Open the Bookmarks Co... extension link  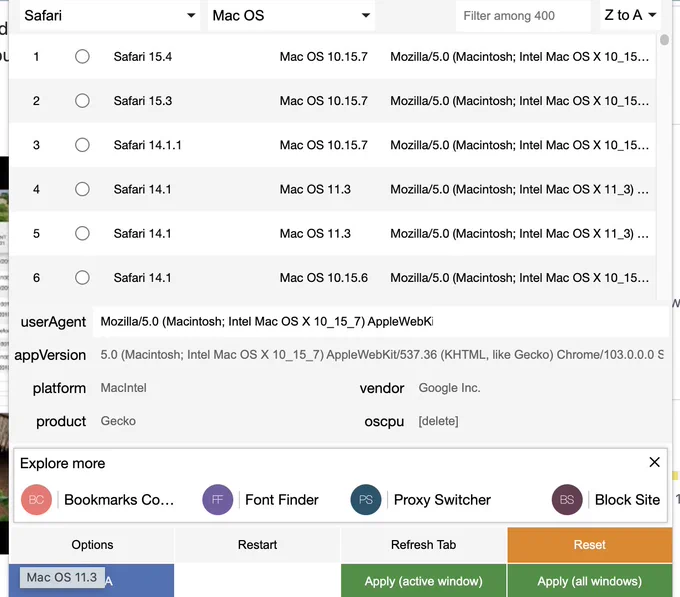[x=119, y=500]
